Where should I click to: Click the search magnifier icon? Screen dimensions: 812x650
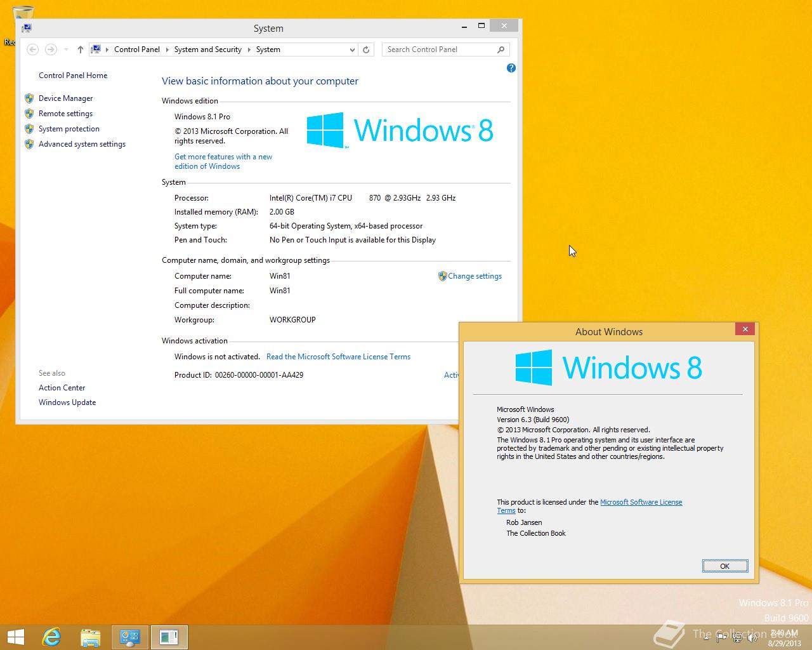click(501, 50)
